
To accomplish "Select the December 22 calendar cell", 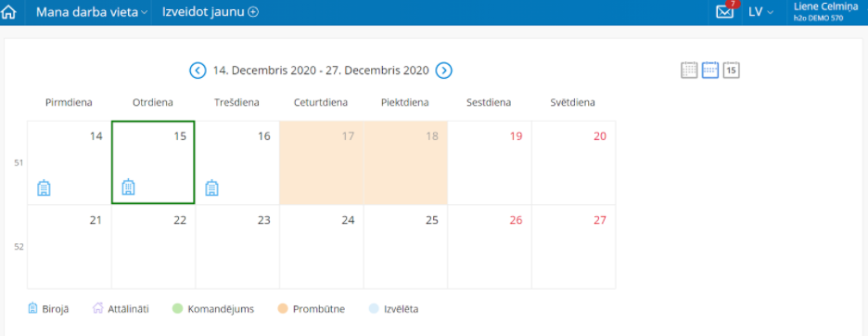I will (x=153, y=247).
